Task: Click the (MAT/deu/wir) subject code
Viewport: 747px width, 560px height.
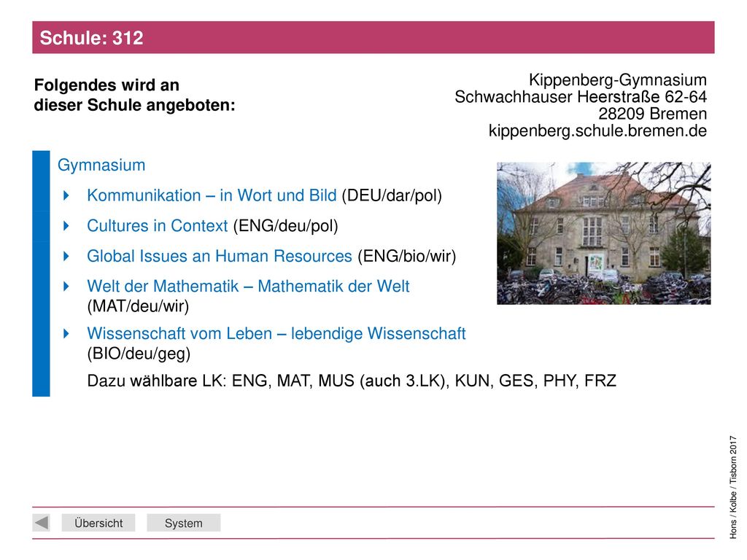Action: click(138, 306)
